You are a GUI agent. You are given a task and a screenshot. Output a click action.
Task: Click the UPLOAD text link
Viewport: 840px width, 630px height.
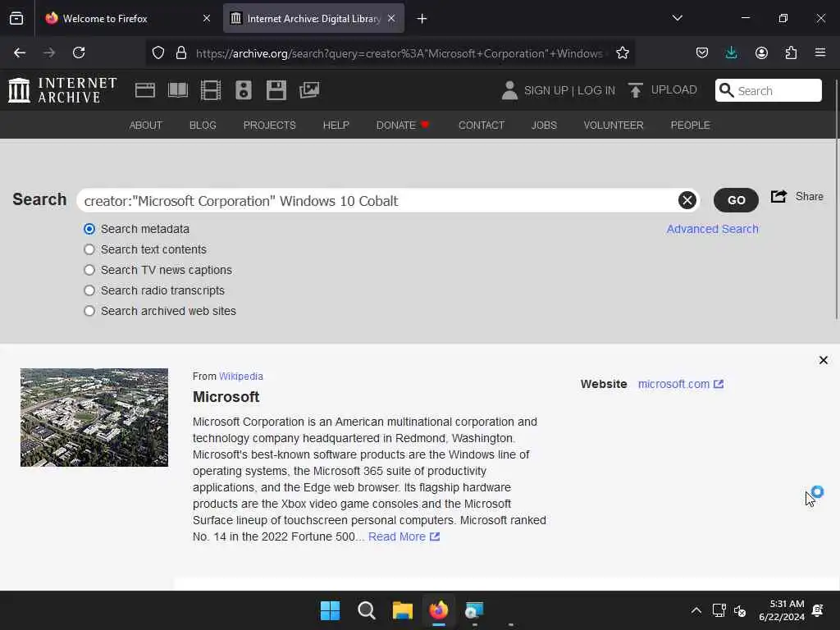pos(673,90)
